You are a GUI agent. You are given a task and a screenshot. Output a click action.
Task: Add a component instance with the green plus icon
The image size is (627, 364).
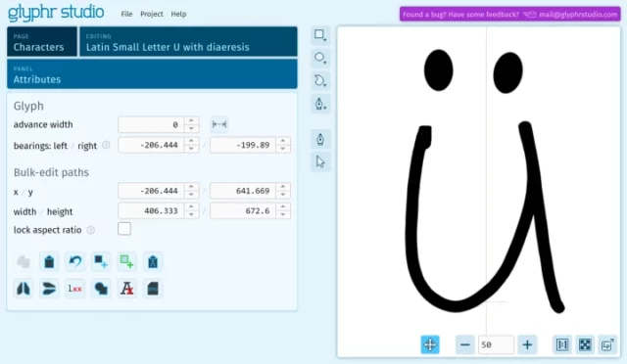click(126, 262)
